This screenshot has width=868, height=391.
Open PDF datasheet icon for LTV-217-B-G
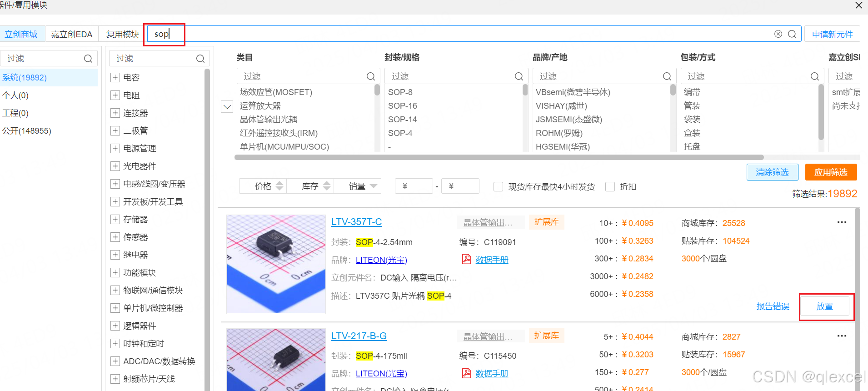pos(466,373)
